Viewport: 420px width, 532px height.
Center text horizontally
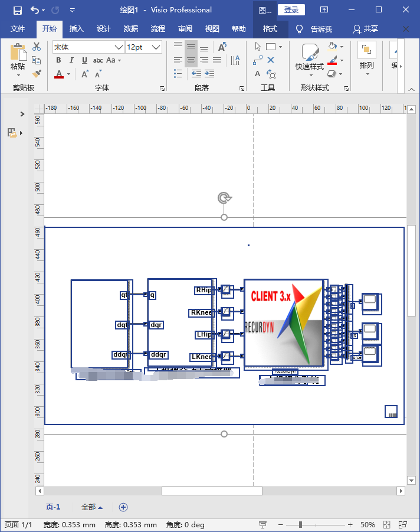tap(191, 60)
